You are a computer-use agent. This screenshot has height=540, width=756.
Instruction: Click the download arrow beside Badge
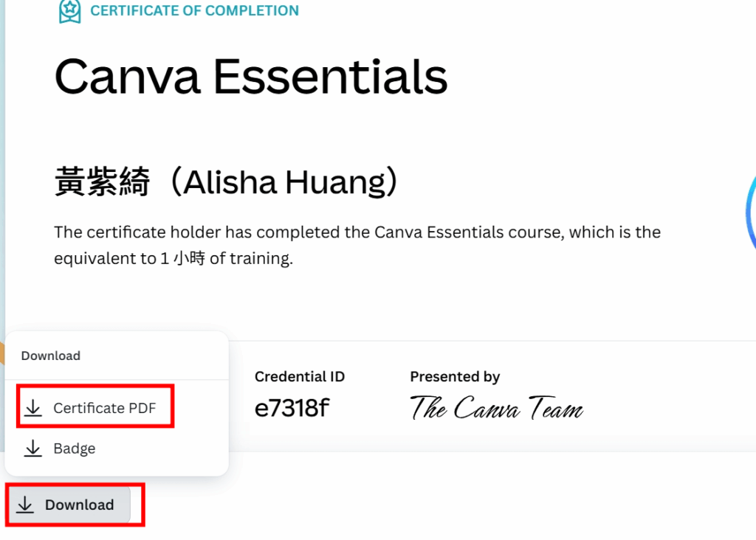[33, 449]
